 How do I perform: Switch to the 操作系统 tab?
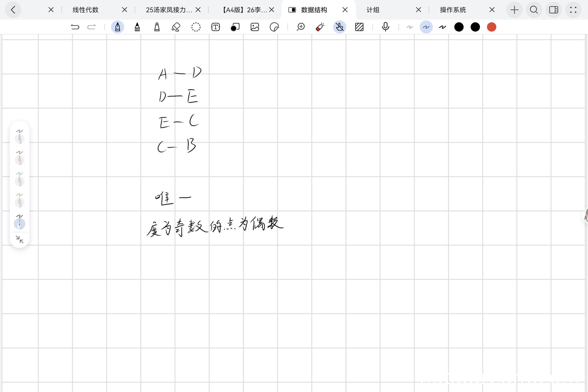pos(453,10)
